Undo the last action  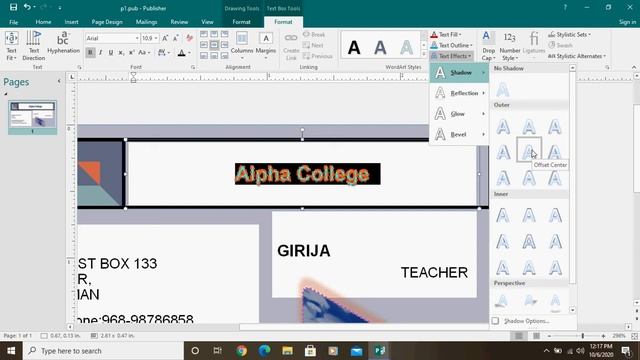[x=27, y=7]
